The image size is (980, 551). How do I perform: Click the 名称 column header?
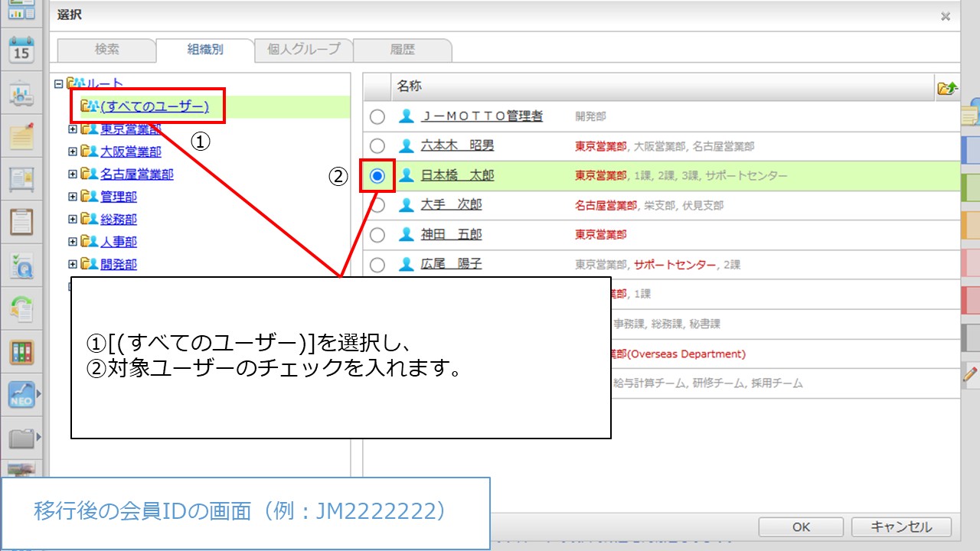tap(662, 88)
